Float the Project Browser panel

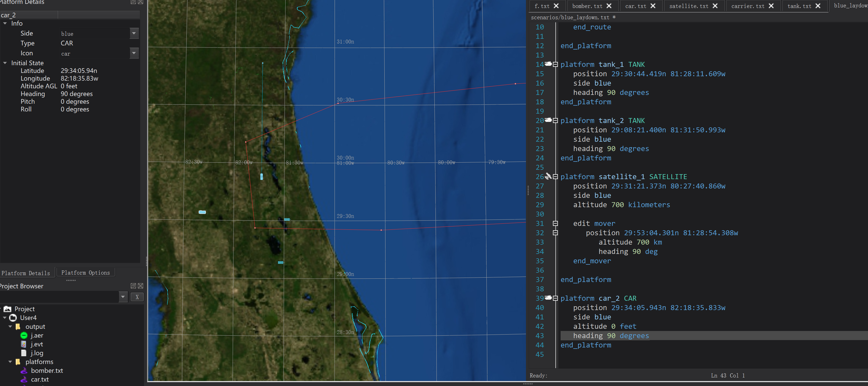click(x=133, y=286)
